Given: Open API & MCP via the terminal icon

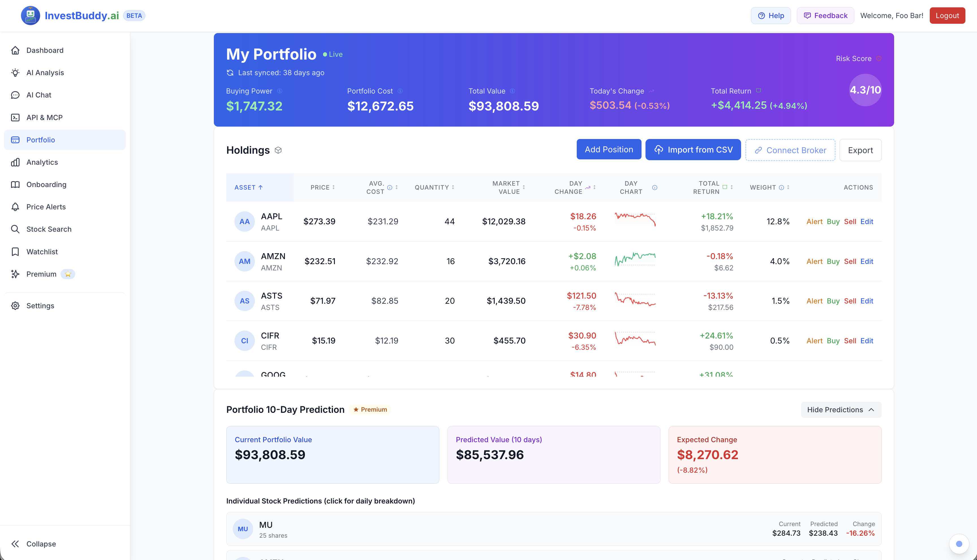Looking at the screenshot, I should pos(15,117).
